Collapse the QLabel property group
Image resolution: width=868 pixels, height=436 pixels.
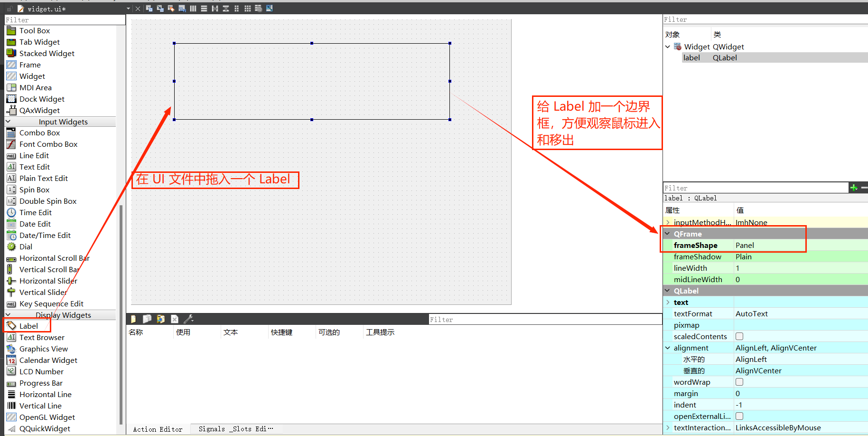(x=668, y=291)
